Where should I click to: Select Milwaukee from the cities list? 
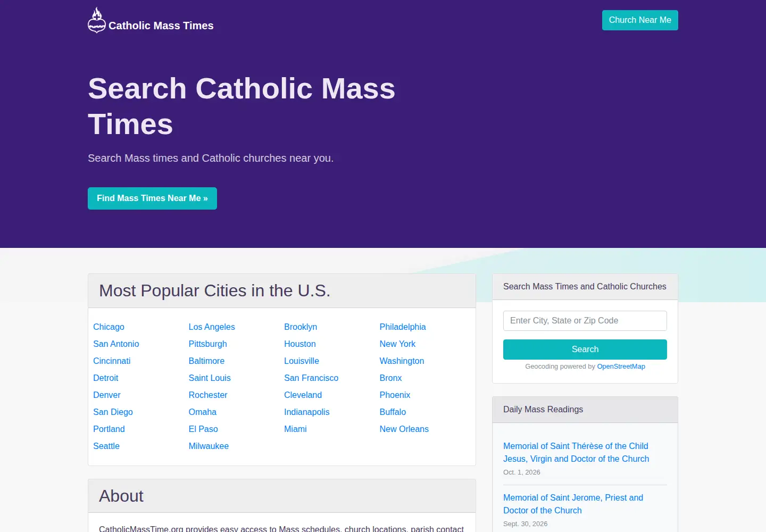(209, 446)
